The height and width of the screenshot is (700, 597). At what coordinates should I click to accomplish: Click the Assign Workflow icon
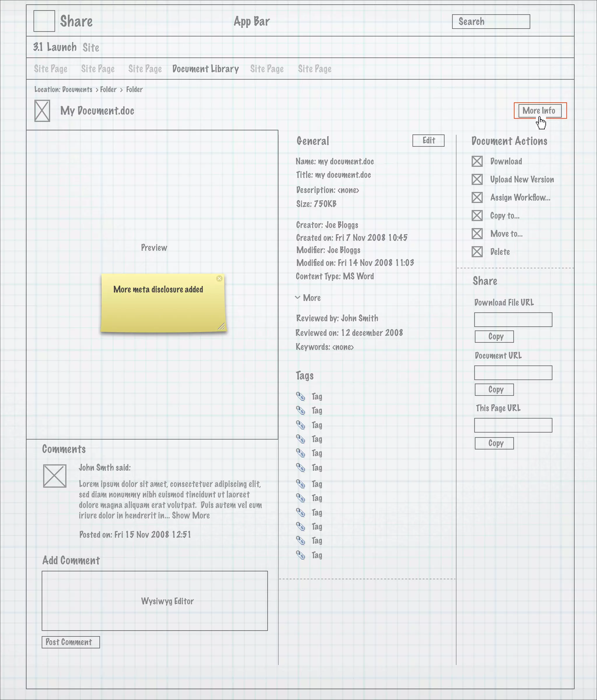coord(477,197)
